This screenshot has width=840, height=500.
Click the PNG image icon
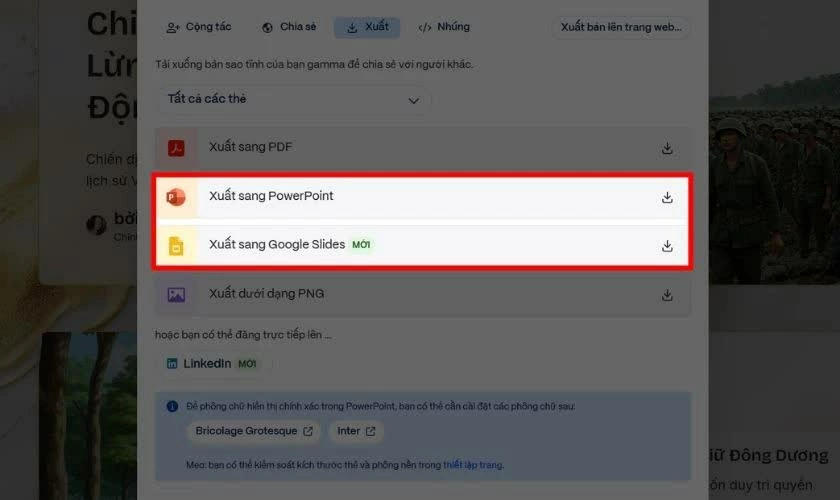tap(176, 295)
